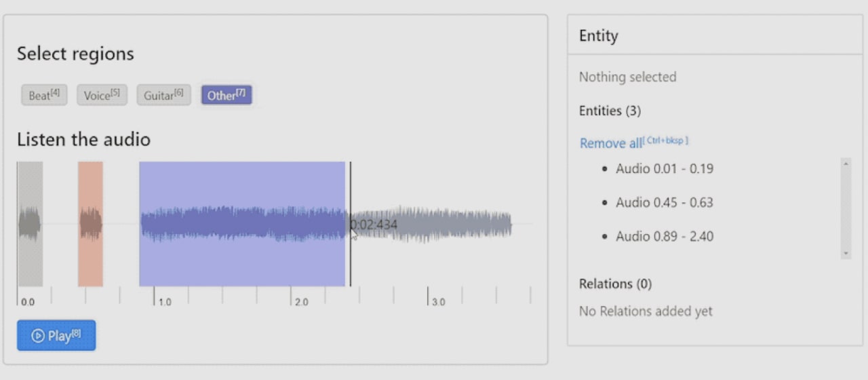
Task: Choose the Voice label tag
Action: [102, 95]
